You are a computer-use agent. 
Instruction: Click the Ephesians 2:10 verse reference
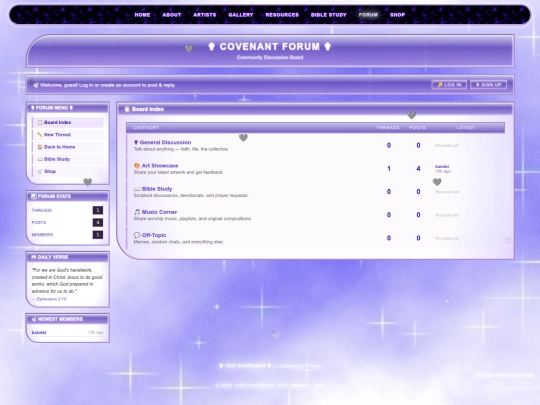pos(52,299)
